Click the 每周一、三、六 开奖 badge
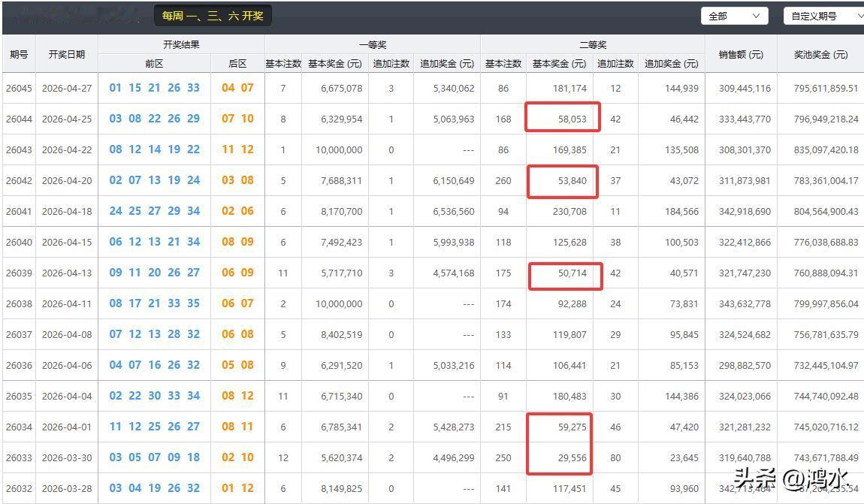864x504 pixels. tap(213, 16)
